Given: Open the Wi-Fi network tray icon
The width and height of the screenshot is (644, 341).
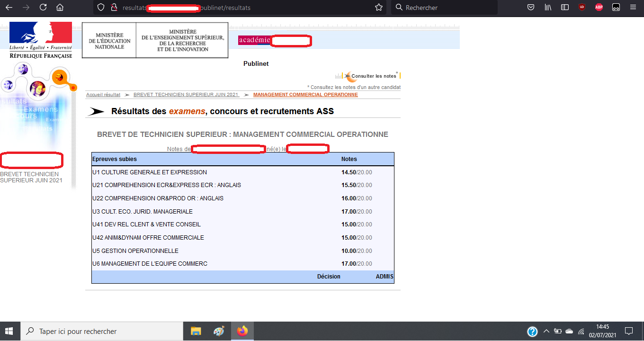Looking at the screenshot, I should (581, 331).
